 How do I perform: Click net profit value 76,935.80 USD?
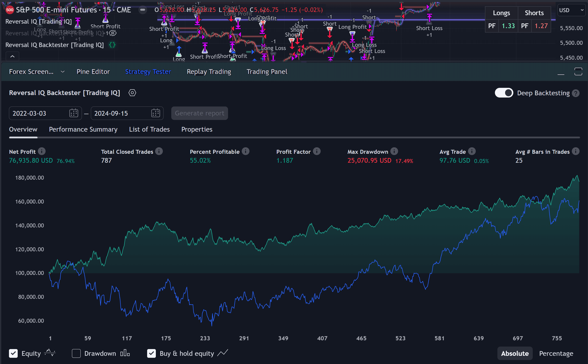click(x=31, y=160)
